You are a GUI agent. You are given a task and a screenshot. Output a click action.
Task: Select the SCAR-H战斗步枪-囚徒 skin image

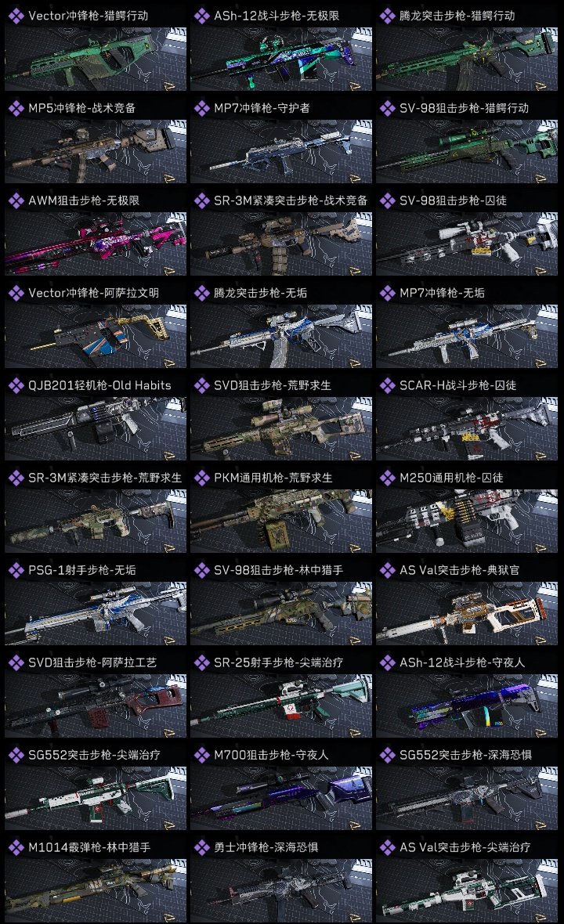pos(467,428)
